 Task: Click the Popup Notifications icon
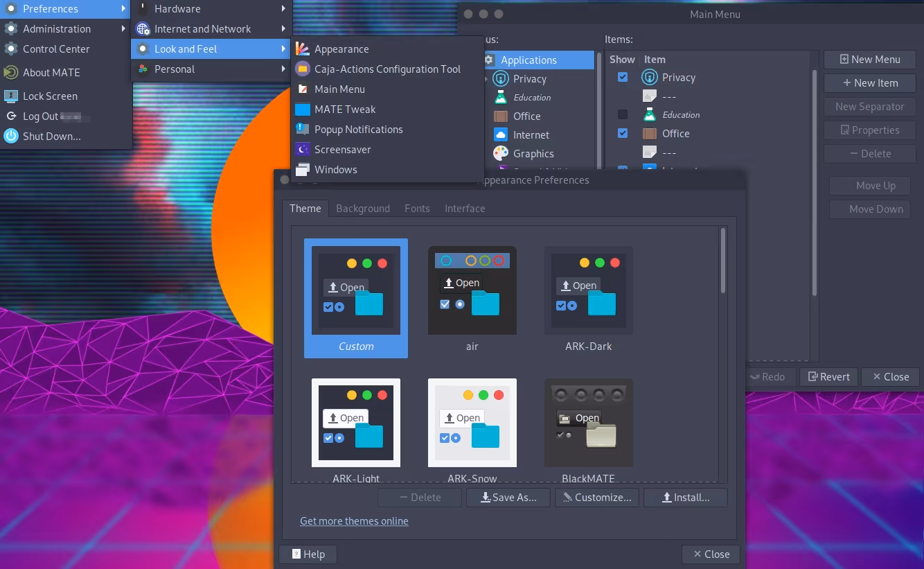(302, 130)
